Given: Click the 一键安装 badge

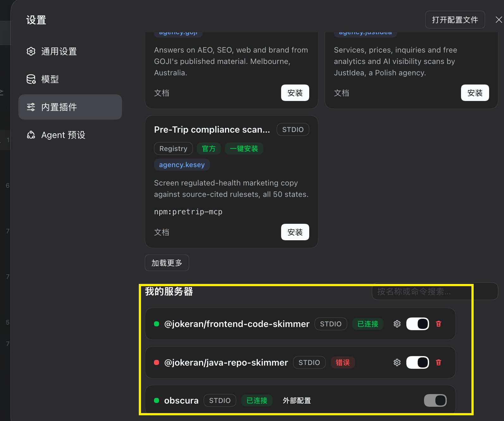Looking at the screenshot, I should pyautogui.click(x=244, y=148).
